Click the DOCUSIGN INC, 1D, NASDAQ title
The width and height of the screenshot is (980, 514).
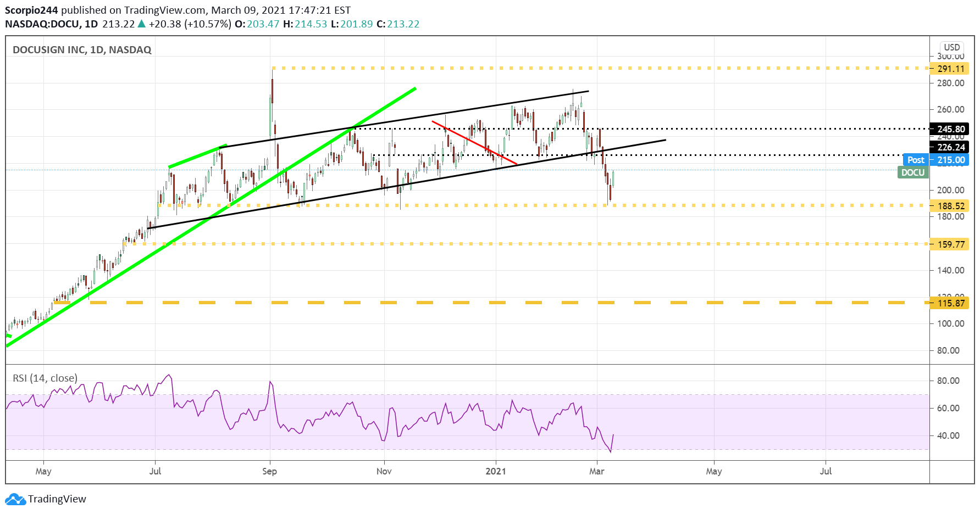click(82, 50)
